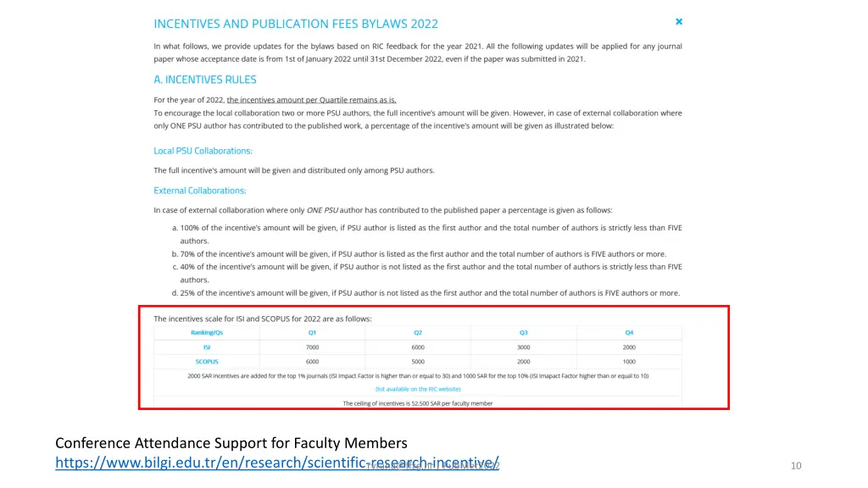
Task: Select the SCOPUS row label
Action: (x=207, y=362)
